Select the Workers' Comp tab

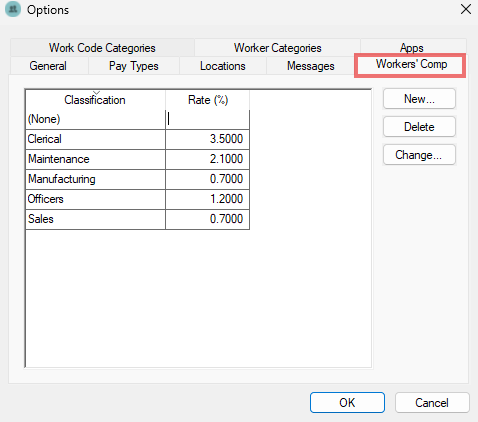click(411, 64)
